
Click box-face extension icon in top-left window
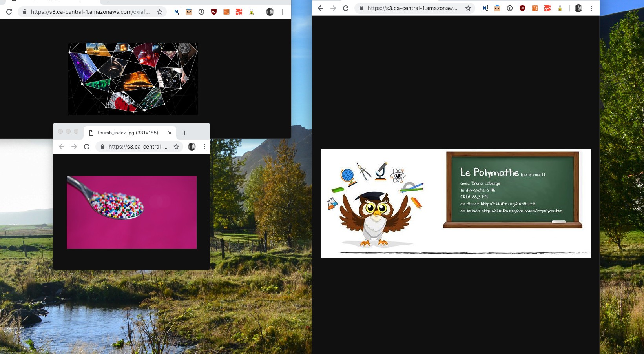tap(189, 12)
